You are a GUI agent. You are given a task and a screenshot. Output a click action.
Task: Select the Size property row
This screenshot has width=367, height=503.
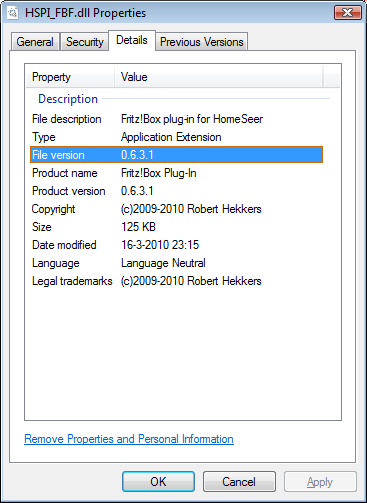coord(176,227)
